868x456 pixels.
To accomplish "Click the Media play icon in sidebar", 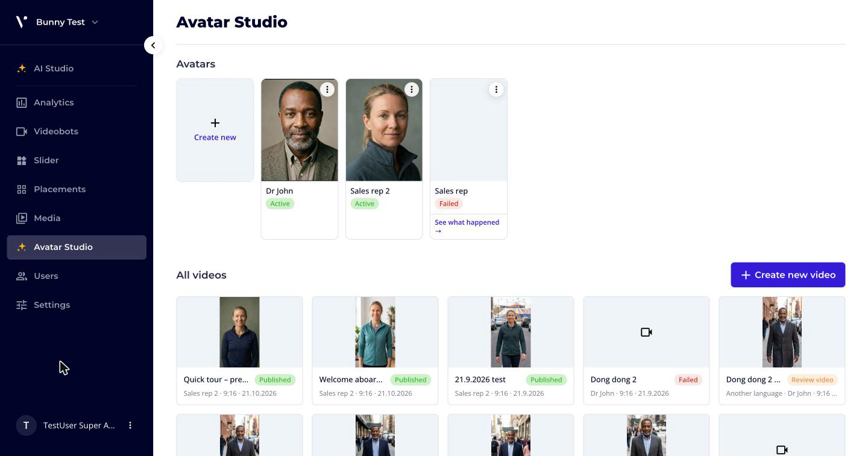I will pos(22,218).
